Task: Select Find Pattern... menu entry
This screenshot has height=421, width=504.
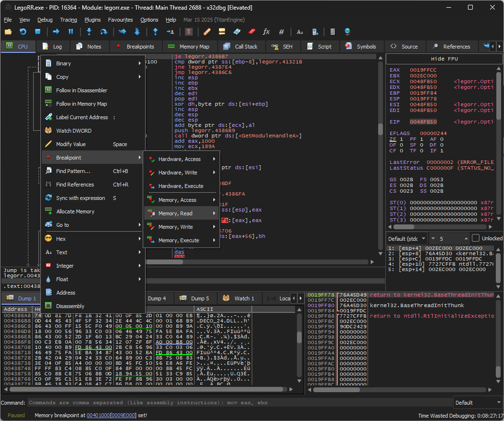Action: point(93,171)
